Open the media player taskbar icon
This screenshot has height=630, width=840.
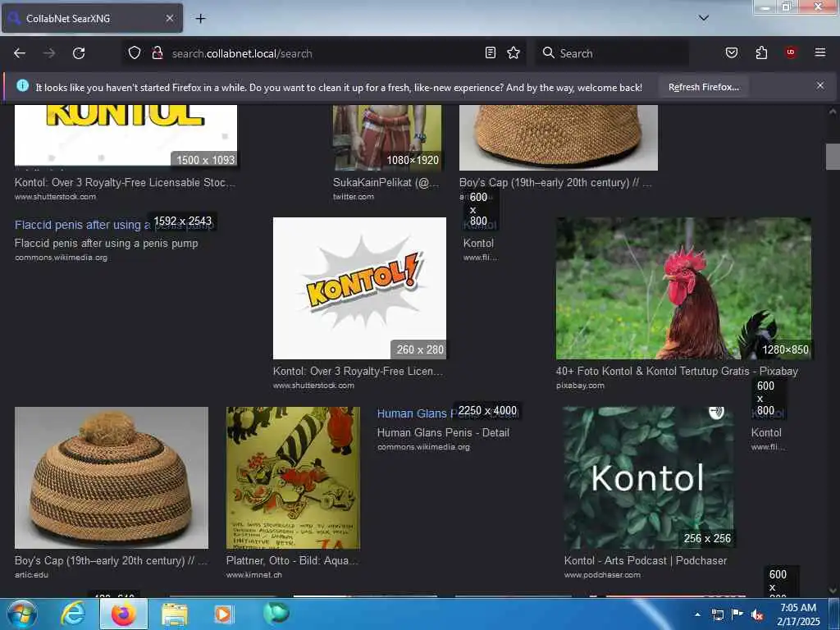[x=224, y=614]
